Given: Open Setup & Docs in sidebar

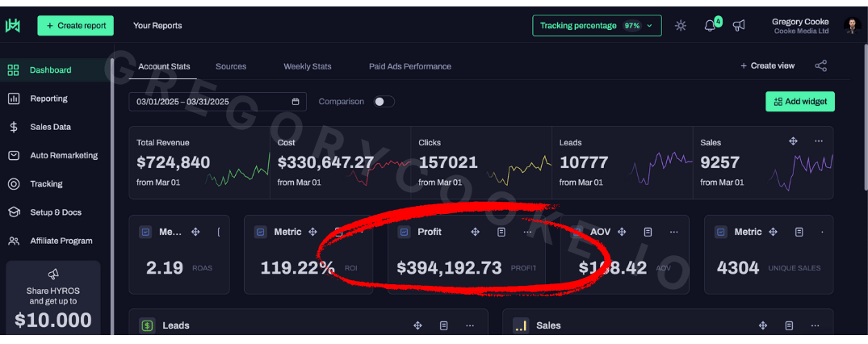Looking at the screenshot, I should [x=56, y=212].
